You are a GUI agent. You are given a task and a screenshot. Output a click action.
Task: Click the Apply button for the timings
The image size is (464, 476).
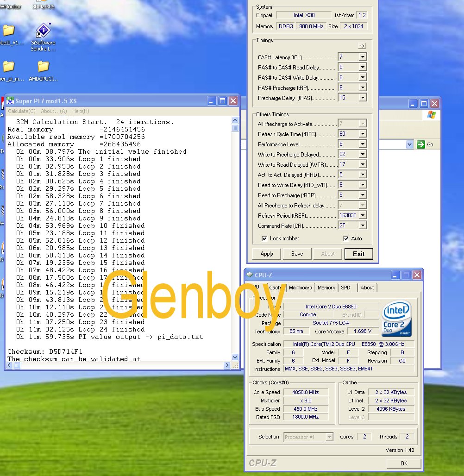267,254
